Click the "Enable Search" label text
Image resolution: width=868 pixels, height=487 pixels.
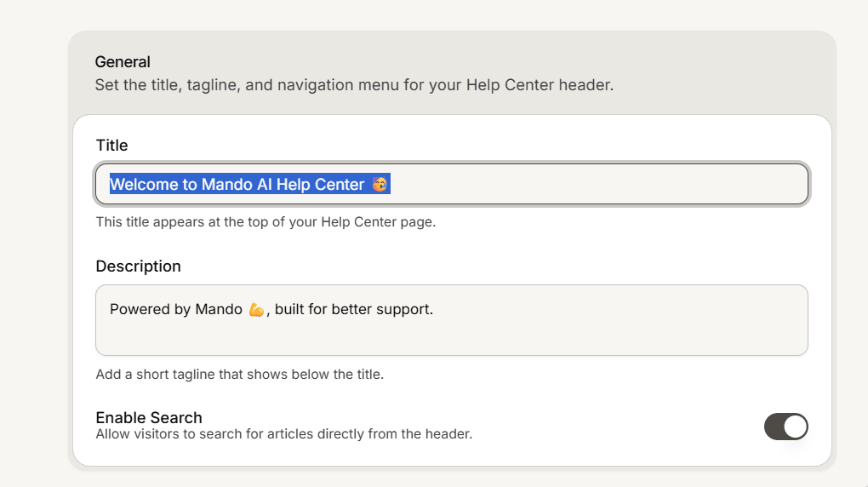click(x=149, y=417)
